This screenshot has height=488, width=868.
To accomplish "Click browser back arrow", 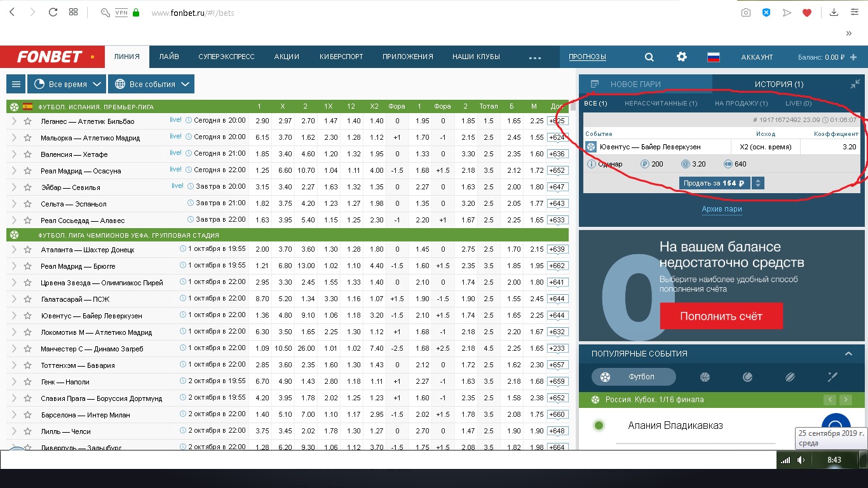I will pos(11,12).
